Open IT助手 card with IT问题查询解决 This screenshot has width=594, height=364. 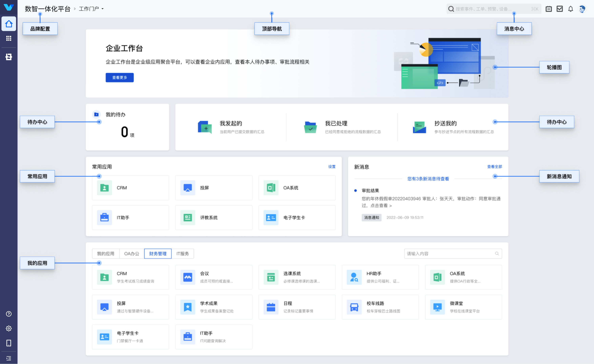point(214,337)
